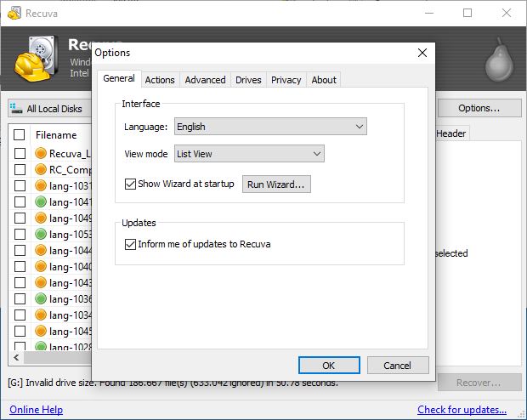Check the box for the lang-1053 row

pos(20,234)
